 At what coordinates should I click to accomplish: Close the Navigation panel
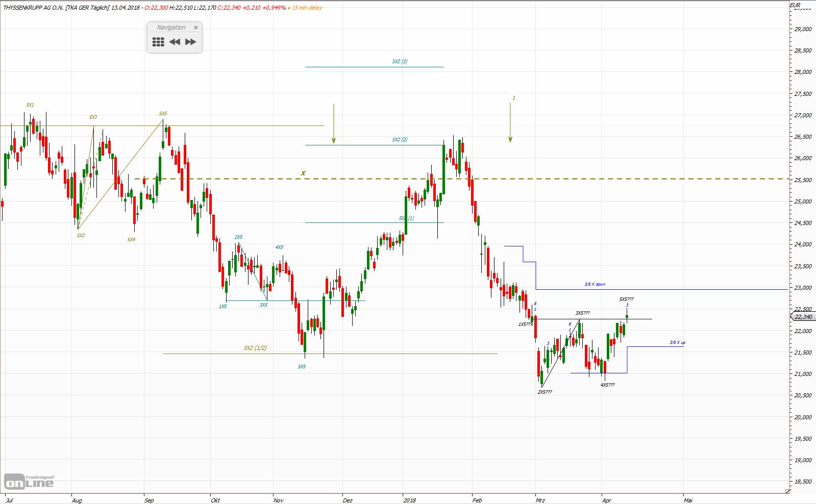coord(195,28)
